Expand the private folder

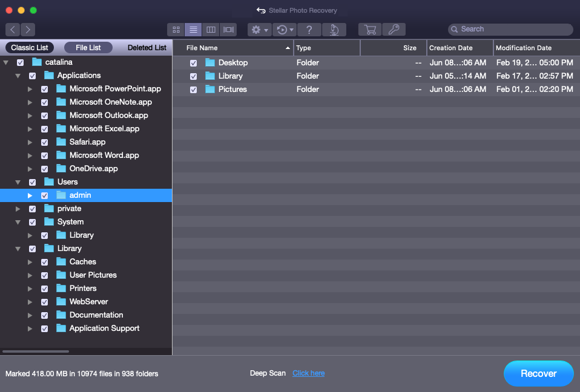coord(18,209)
